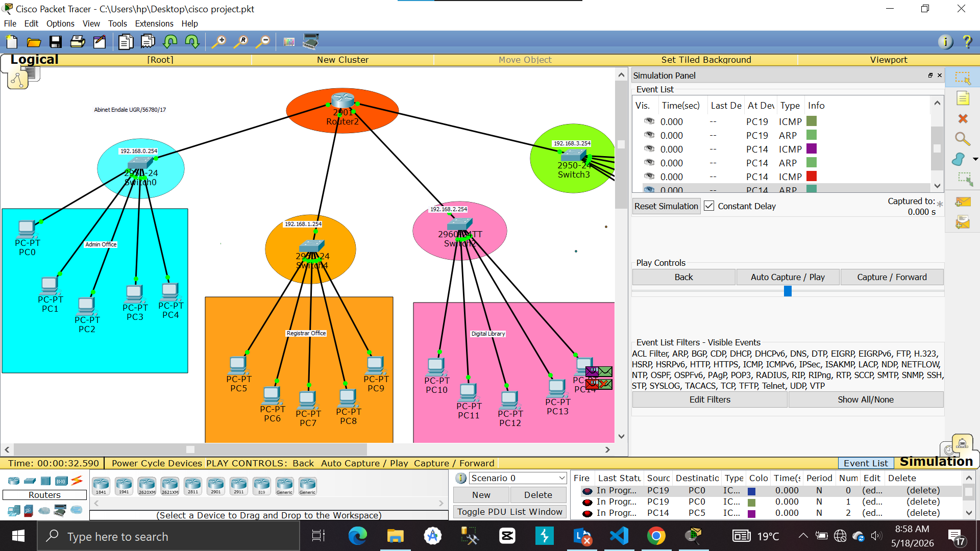The width and height of the screenshot is (980, 551).
Task: Click blue color swatch of PC19 to PC0 PDU
Action: click(751, 491)
